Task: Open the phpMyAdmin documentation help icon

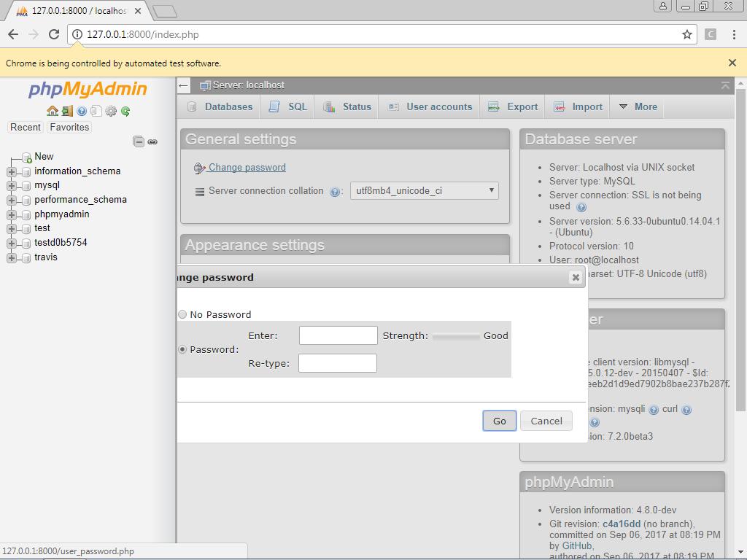Action: 82,111
